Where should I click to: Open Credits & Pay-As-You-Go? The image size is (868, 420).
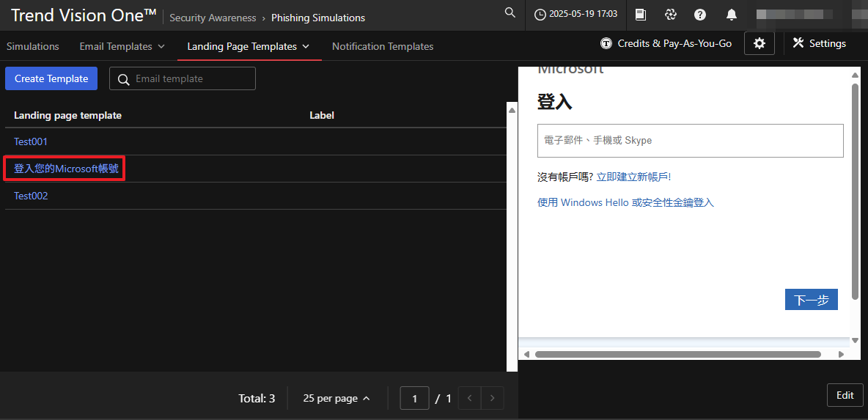[x=666, y=44]
